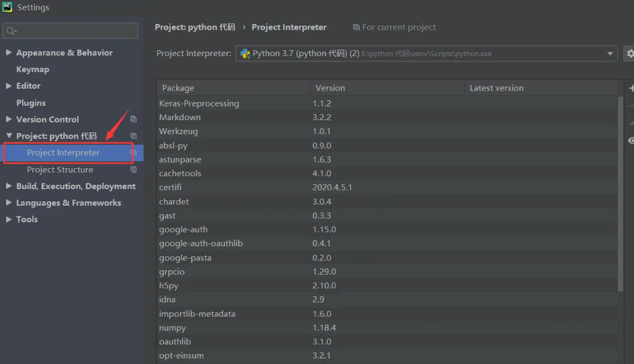Click the magnifier icon in the search box
Screen dimensions: 634x364
pos(12,29)
